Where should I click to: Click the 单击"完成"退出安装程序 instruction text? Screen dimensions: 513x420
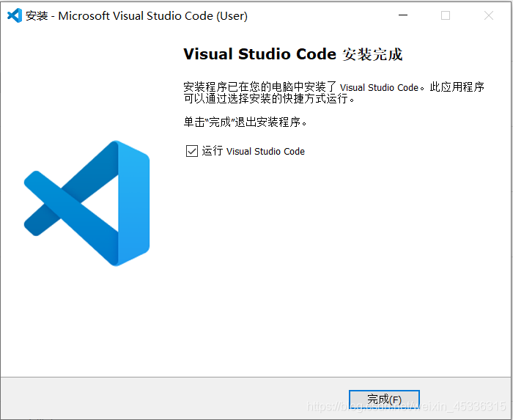[246, 122]
